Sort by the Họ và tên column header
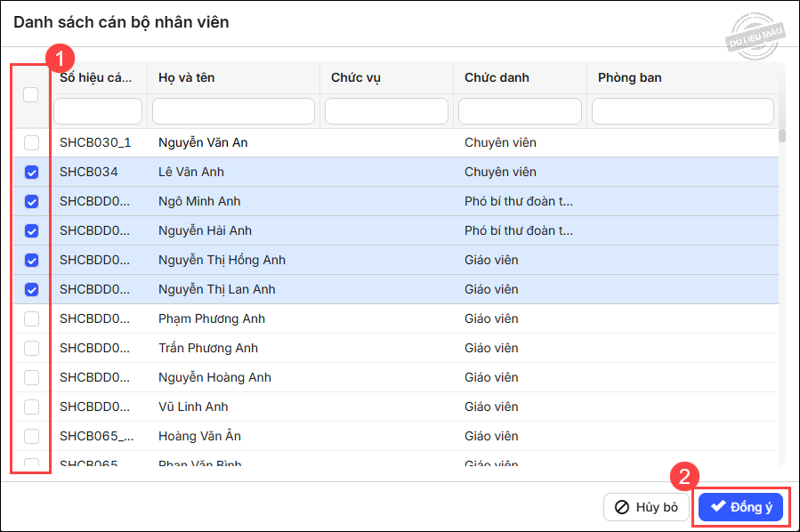 tap(187, 77)
